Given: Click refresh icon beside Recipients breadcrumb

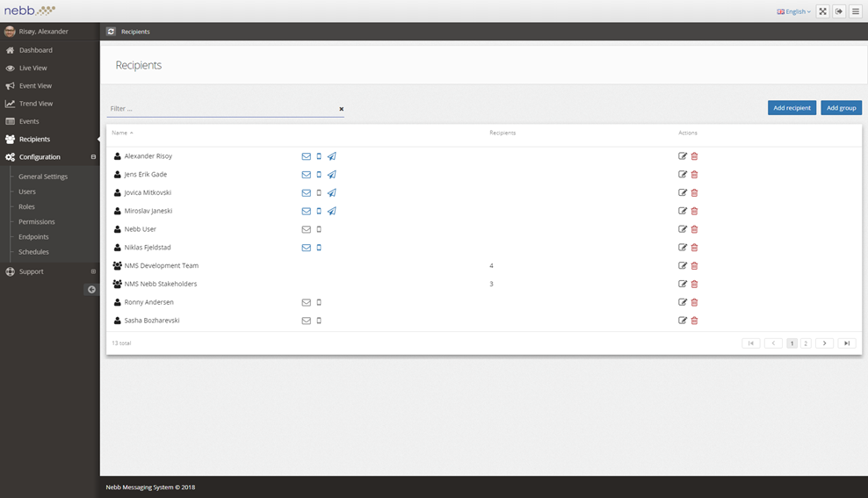Looking at the screenshot, I should (x=111, y=32).
